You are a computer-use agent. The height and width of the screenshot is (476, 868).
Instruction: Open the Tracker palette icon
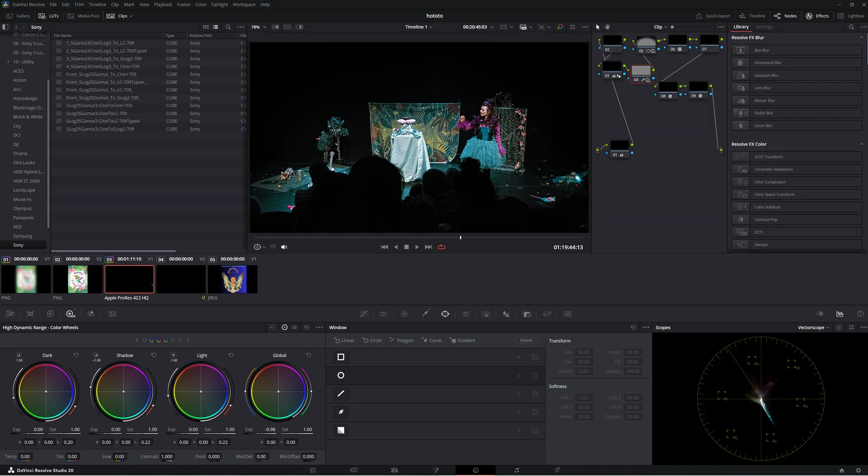(465, 314)
